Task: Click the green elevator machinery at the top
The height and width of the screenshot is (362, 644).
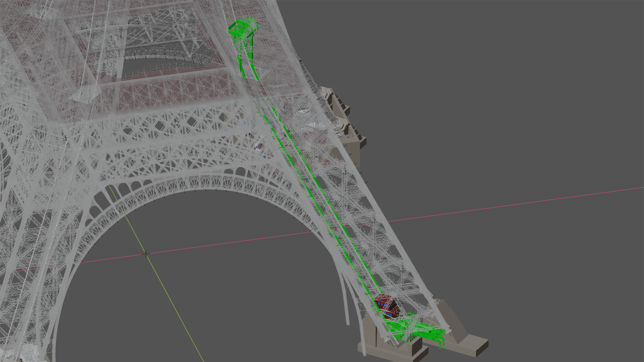Action: point(243,28)
